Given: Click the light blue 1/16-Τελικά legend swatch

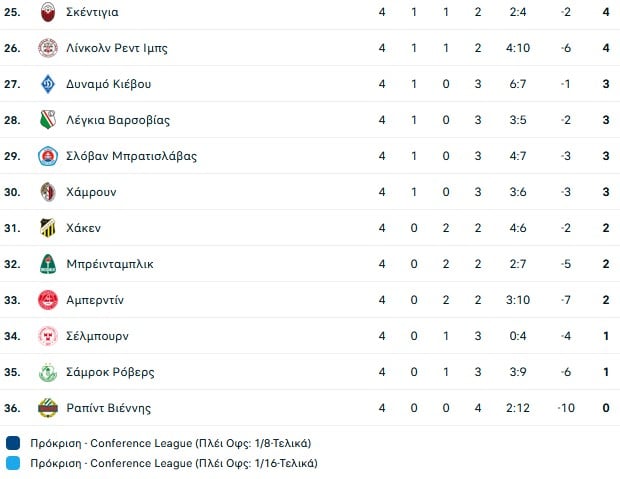Looking at the screenshot, I should click(x=12, y=463).
